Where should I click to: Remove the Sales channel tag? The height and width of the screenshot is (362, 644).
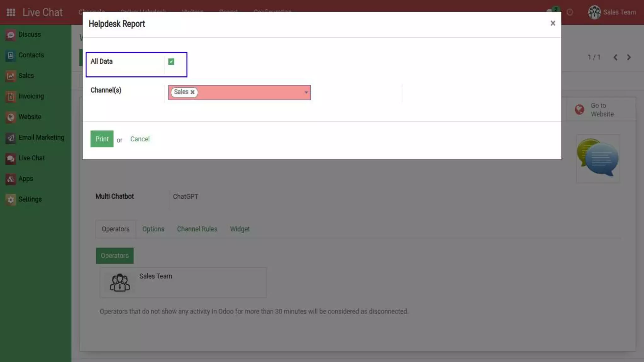coord(192,92)
